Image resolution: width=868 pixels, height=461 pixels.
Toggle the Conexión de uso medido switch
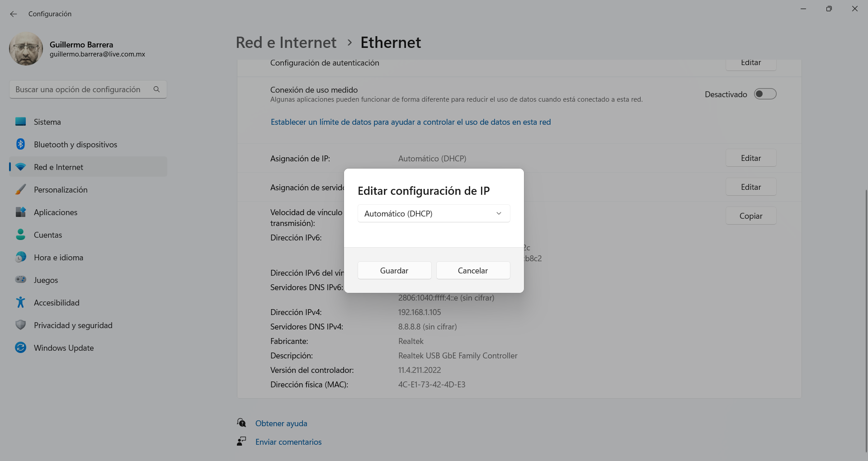tap(765, 94)
